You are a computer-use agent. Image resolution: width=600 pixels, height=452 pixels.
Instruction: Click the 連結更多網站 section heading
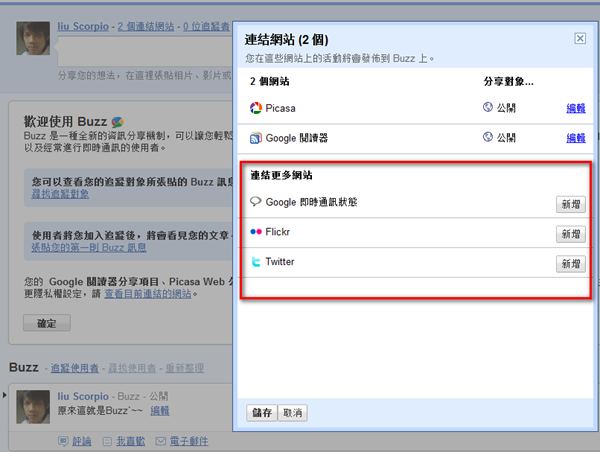click(281, 175)
